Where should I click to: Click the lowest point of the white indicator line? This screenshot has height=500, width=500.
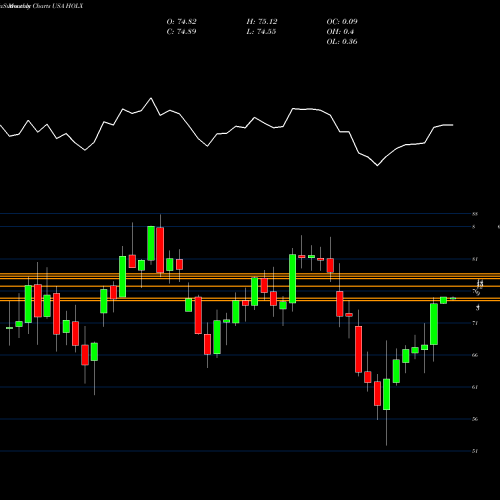click(x=377, y=165)
